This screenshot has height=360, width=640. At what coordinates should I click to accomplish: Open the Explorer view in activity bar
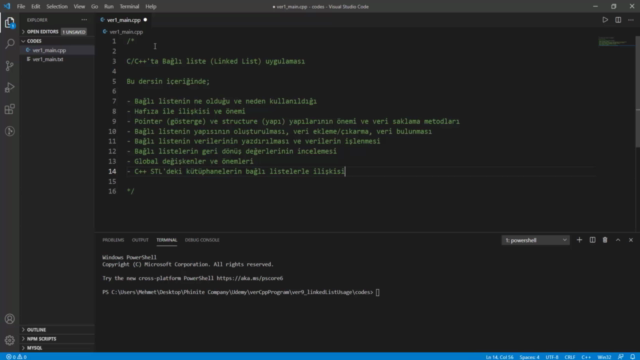click(x=10, y=22)
